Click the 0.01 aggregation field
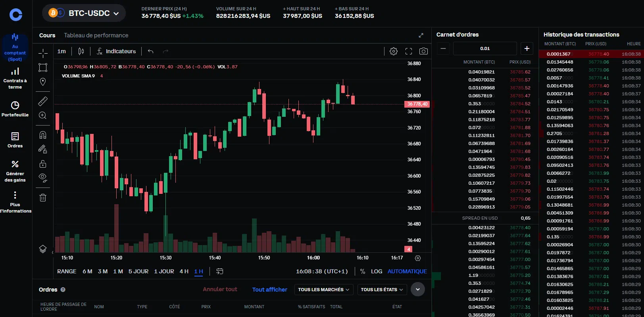The image size is (644, 317). point(485,48)
